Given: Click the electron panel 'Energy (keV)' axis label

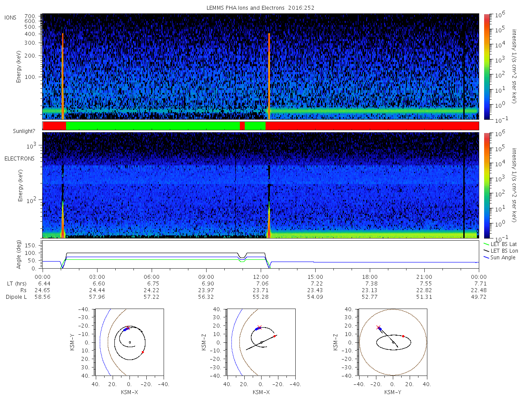Looking at the screenshot, I should (x=20, y=185).
